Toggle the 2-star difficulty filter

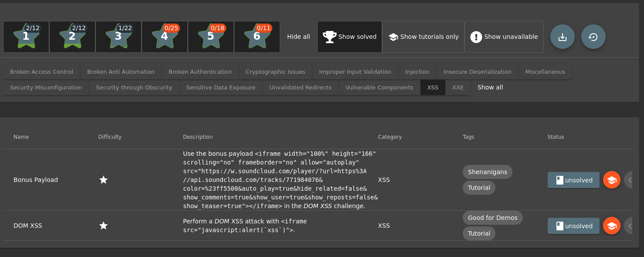pyautogui.click(x=72, y=37)
